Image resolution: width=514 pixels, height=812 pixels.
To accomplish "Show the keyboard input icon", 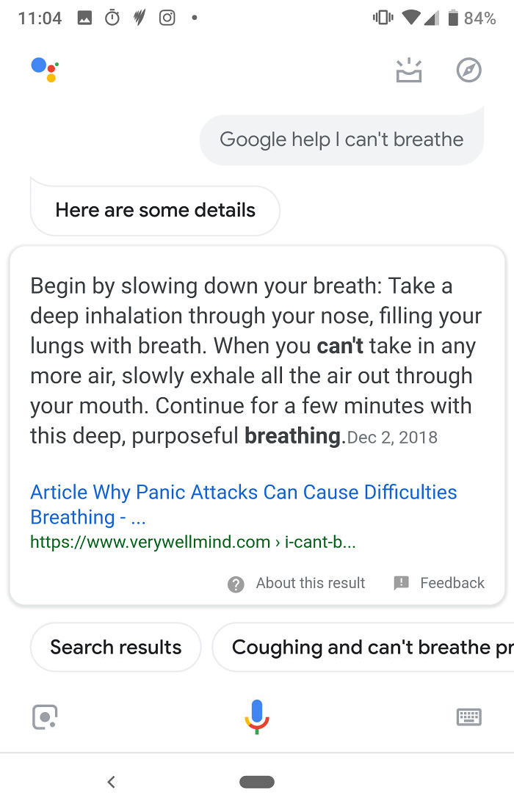I will pyautogui.click(x=470, y=716).
